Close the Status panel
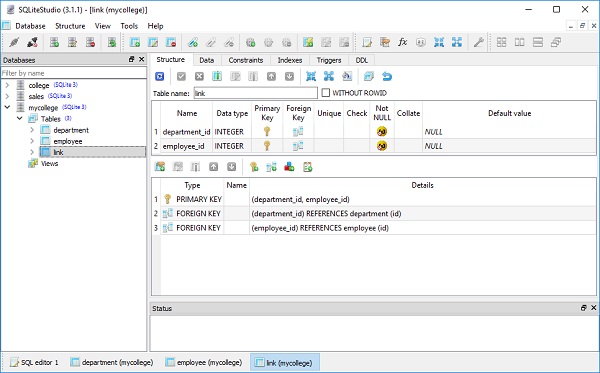The image size is (600, 373). coord(593,308)
